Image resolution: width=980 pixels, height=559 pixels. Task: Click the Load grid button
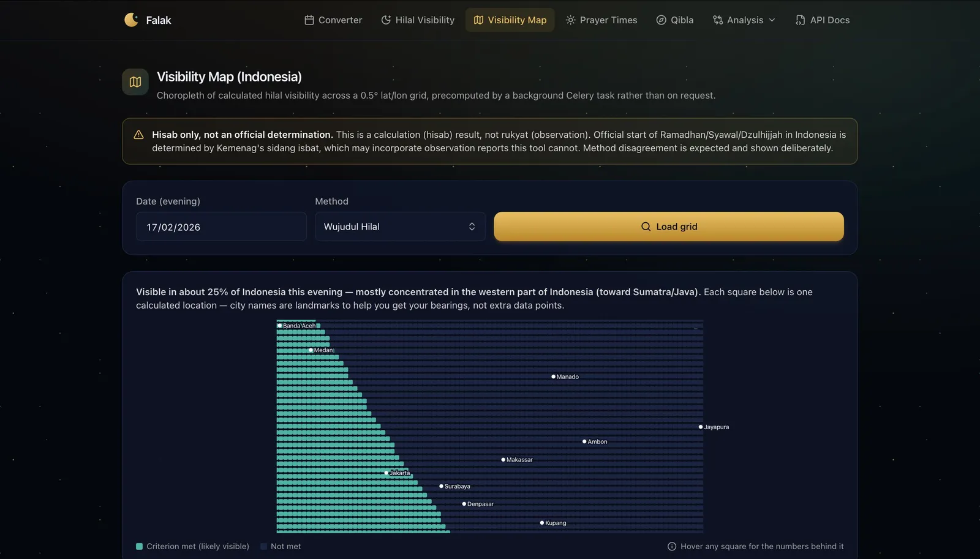point(669,227)
